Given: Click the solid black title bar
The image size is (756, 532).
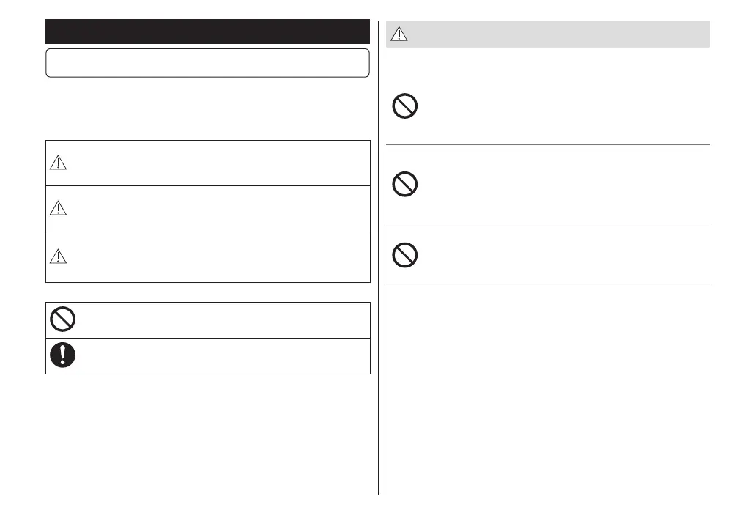Looking at the screenshot, I should [x=207, y=32].
